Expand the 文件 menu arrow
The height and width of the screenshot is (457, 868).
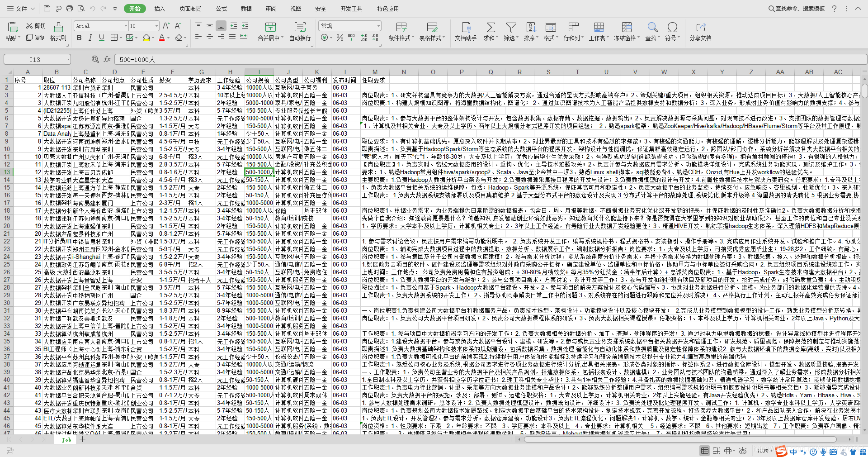click(32, 9)
